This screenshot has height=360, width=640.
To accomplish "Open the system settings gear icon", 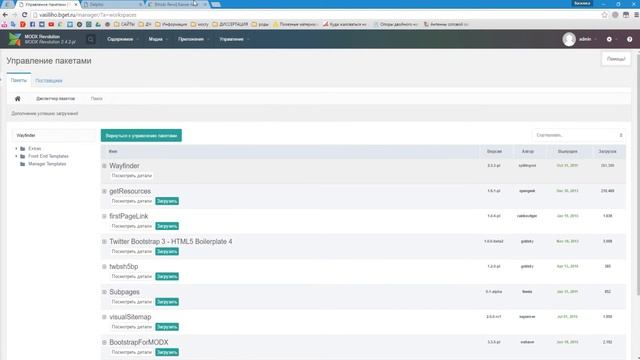I will (x=609, y=39).
